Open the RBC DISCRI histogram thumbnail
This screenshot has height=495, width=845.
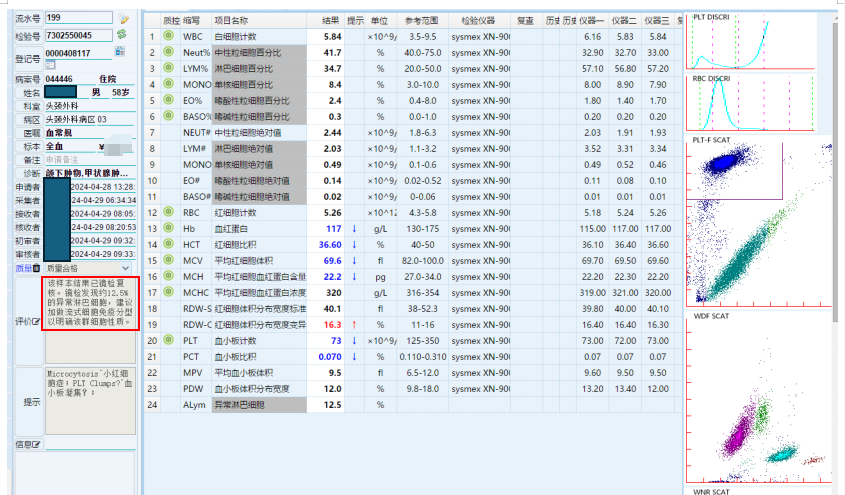(x=750, y=103)
